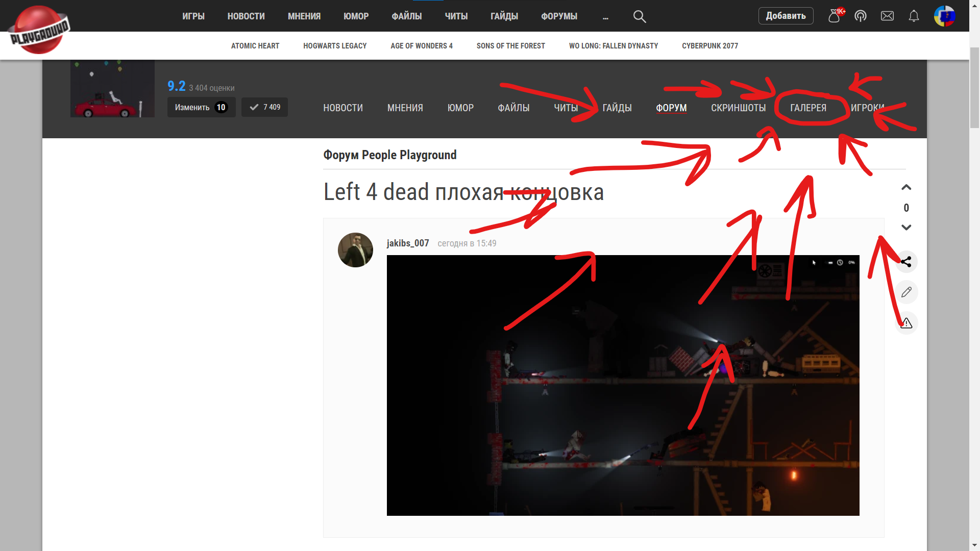Image resolution: width=980 pixels, height=551 pixels.
Task: Open the post's game screenshot image
Action: 623,385
